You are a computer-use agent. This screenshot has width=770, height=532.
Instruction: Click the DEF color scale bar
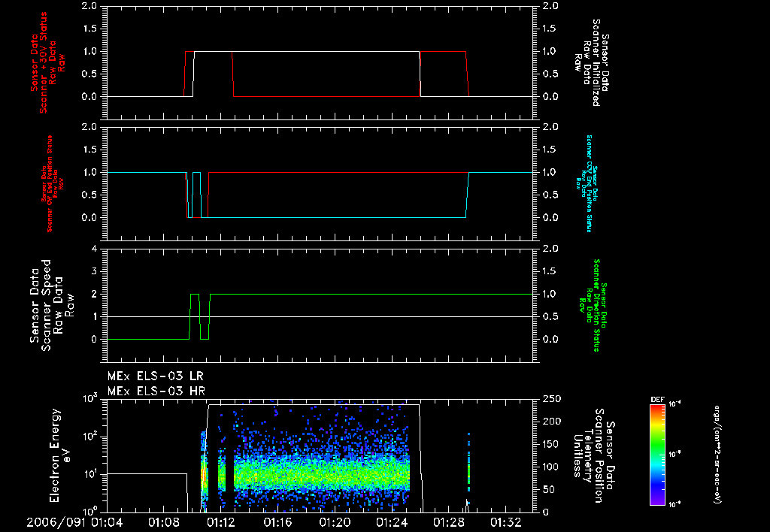tap(657, 455)
